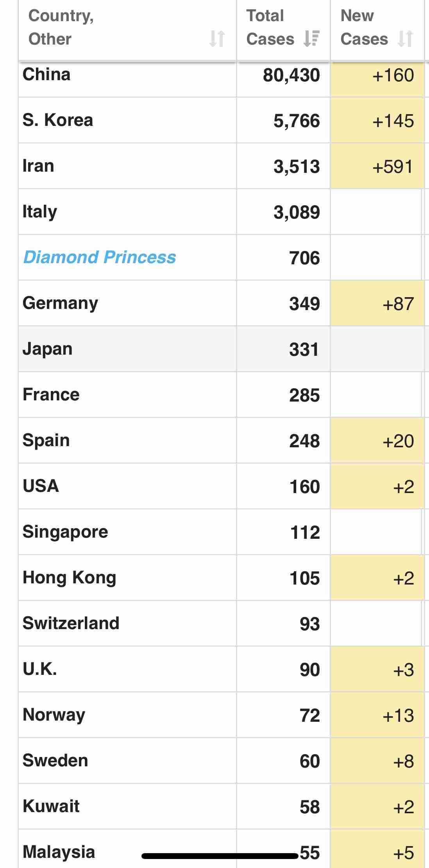Click Hong Kong country name
Image resolution: width=429 pixels, height=868 pixels.
[70, 578]
